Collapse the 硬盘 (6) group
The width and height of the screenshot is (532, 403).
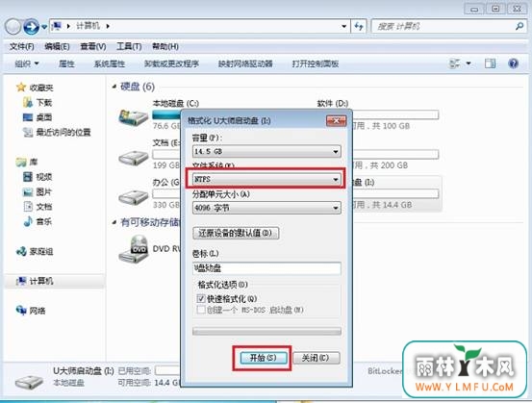click(x=114, y=87)
